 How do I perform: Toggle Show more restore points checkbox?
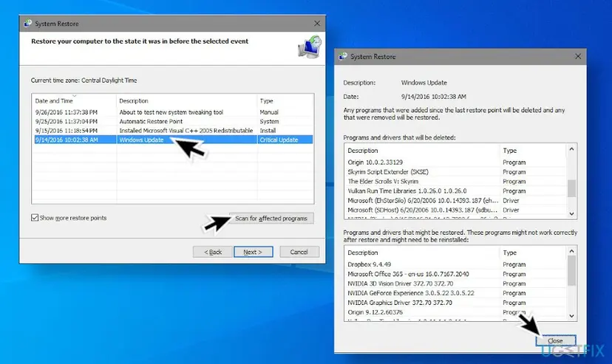click(x=35, y=218)
